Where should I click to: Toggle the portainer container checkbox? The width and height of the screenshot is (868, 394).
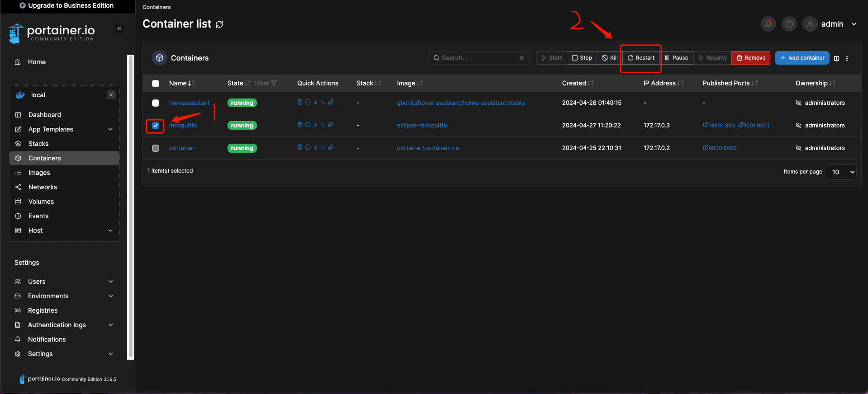pos(156,148)
